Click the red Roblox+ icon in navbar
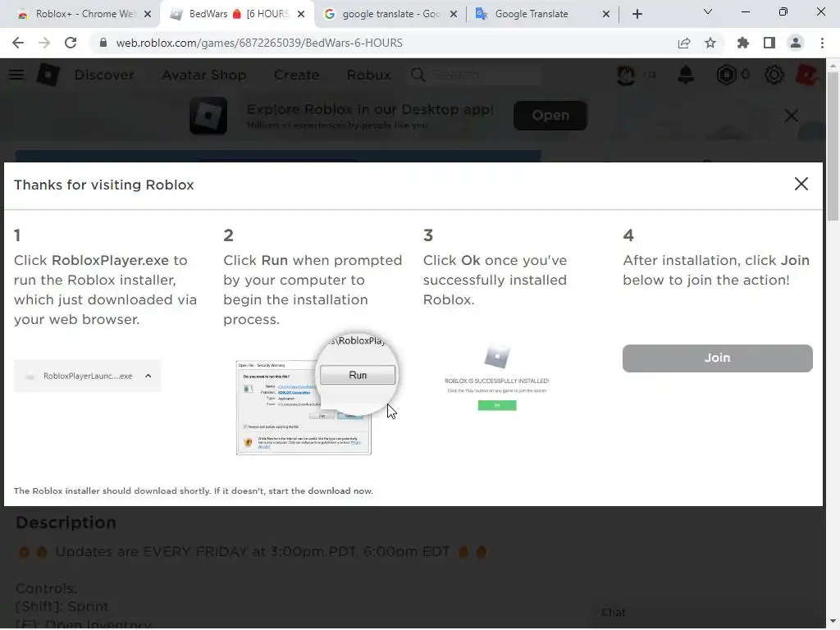 coord(806,75)
